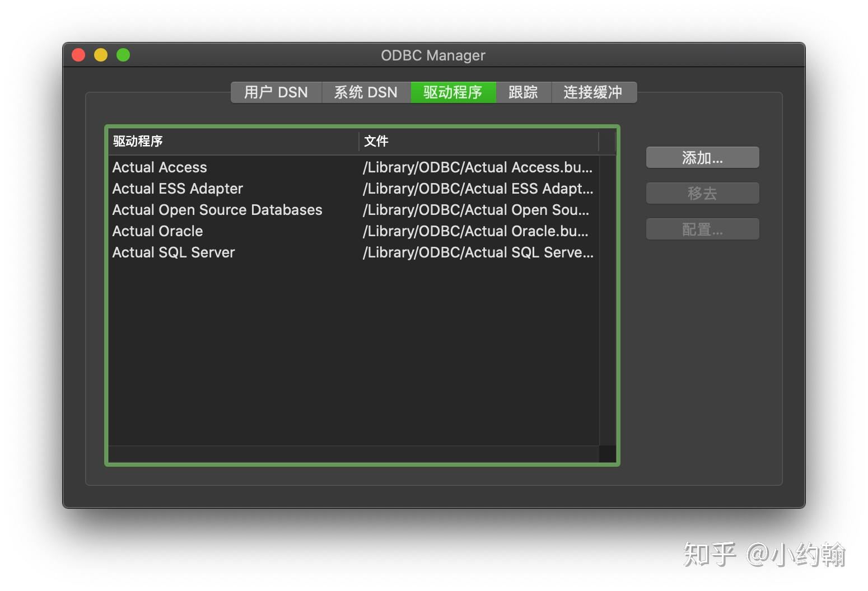The width and height of the screenshot is (868, 591).
Task: Click the 配置... button
Action: (x=702, y=228)
